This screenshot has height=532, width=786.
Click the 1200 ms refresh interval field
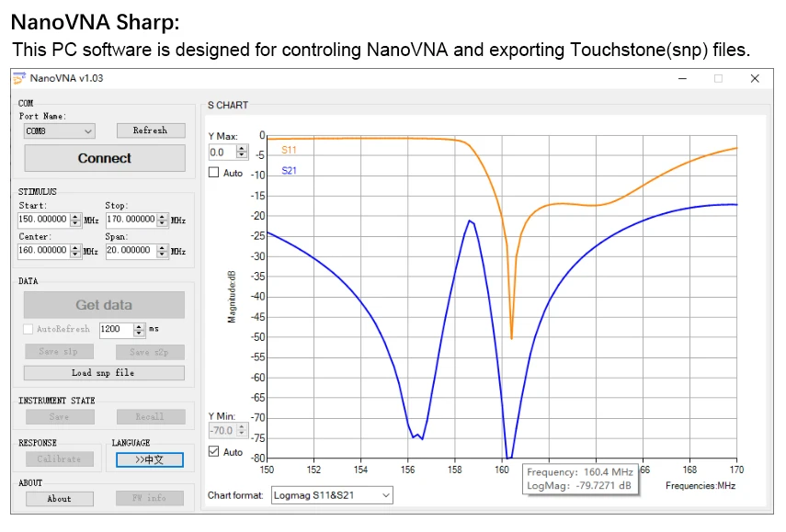[117, 329]
